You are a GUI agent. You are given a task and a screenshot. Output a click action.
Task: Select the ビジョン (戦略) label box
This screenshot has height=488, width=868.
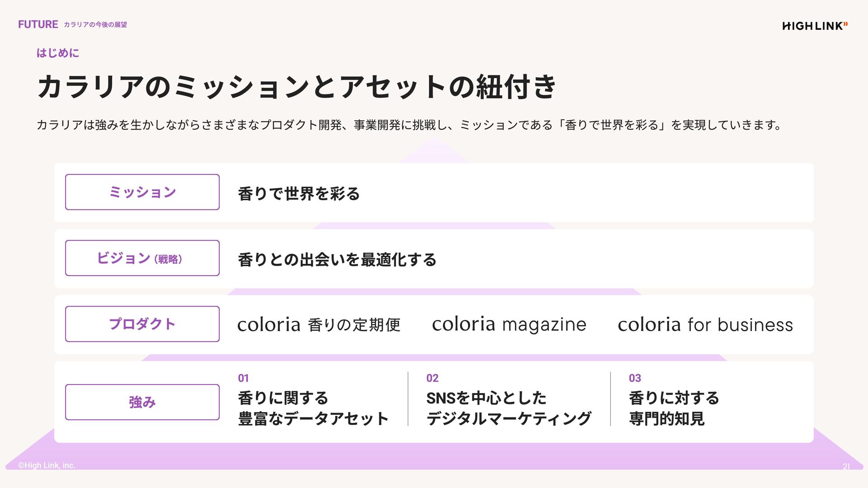coord(142,258)
